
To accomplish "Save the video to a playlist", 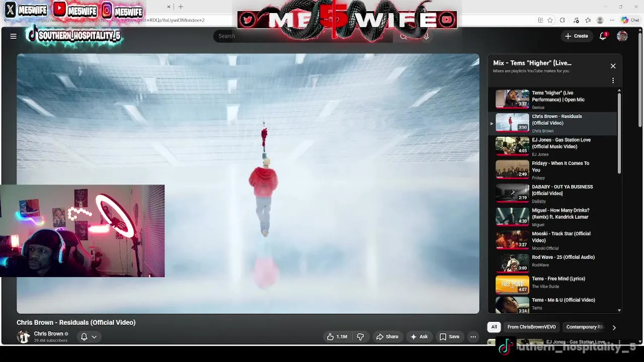I will point(449,337).
